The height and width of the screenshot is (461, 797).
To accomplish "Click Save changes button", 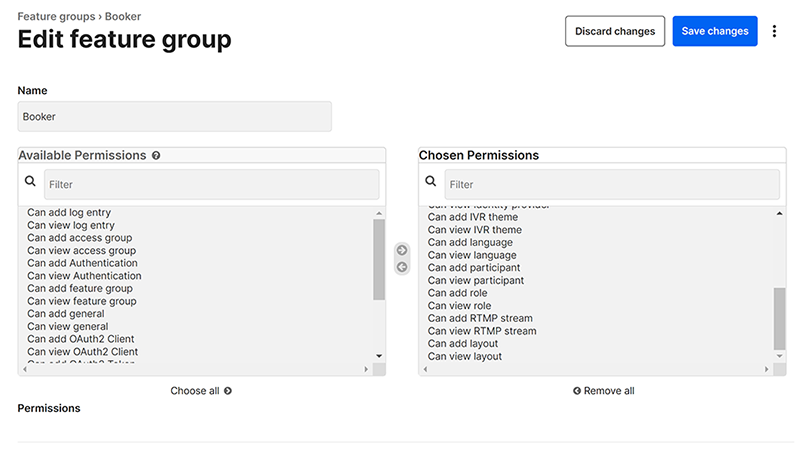I will [x=714, y=31].
